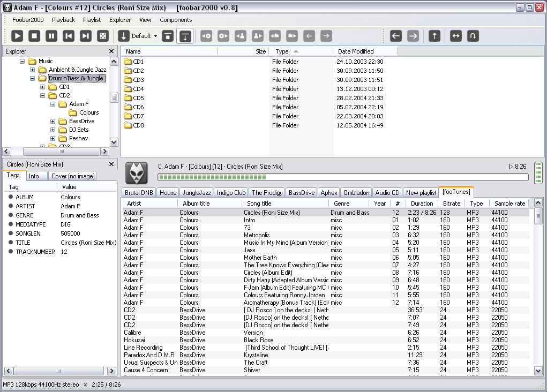Collapse the CD2 tree folder
The width and height of the screenshot is (547, 392).
coord(42,95)
